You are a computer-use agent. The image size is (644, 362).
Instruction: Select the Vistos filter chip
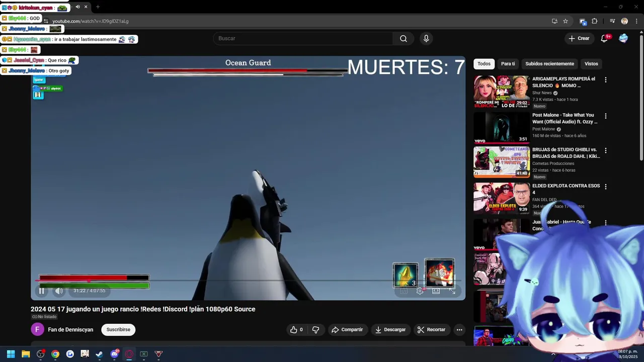[x=591, y=64]
